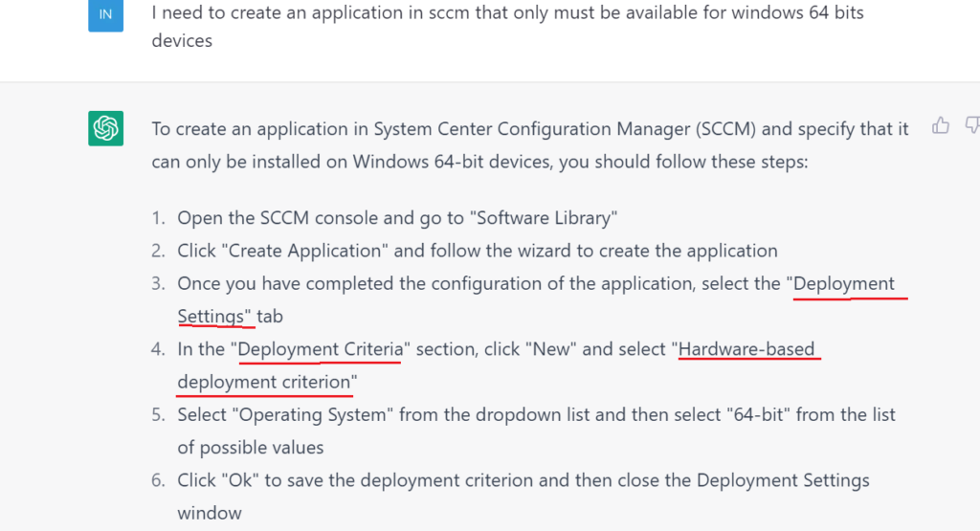
Task: Click the user message about sccm application
Action: click(507, 26)
